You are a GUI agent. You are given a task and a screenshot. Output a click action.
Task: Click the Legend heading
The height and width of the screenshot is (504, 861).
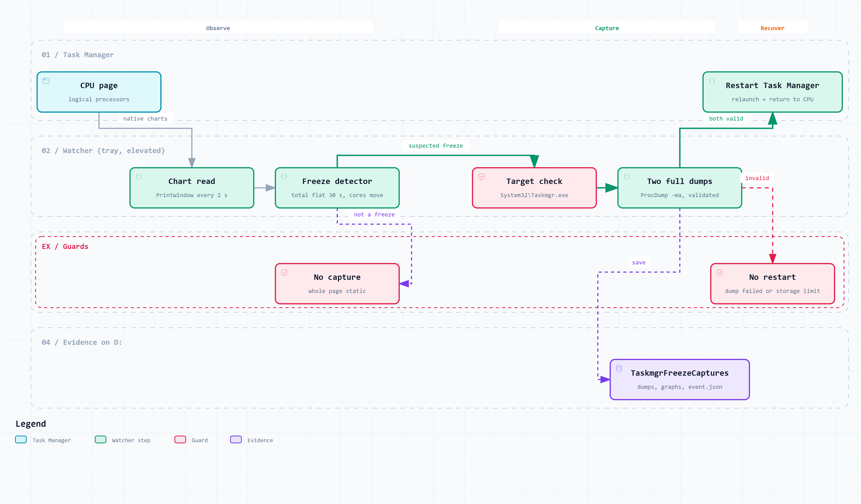pos(31,424)
